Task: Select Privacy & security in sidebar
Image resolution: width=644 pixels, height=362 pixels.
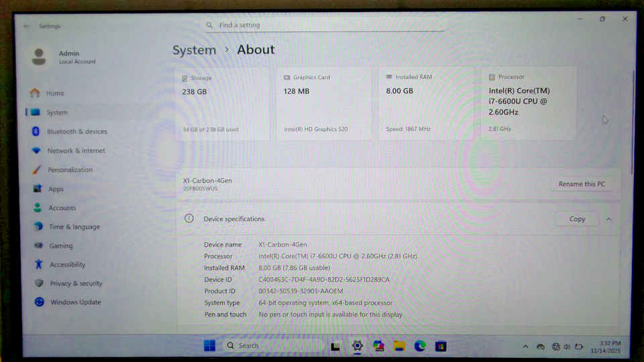Action: 76,284
